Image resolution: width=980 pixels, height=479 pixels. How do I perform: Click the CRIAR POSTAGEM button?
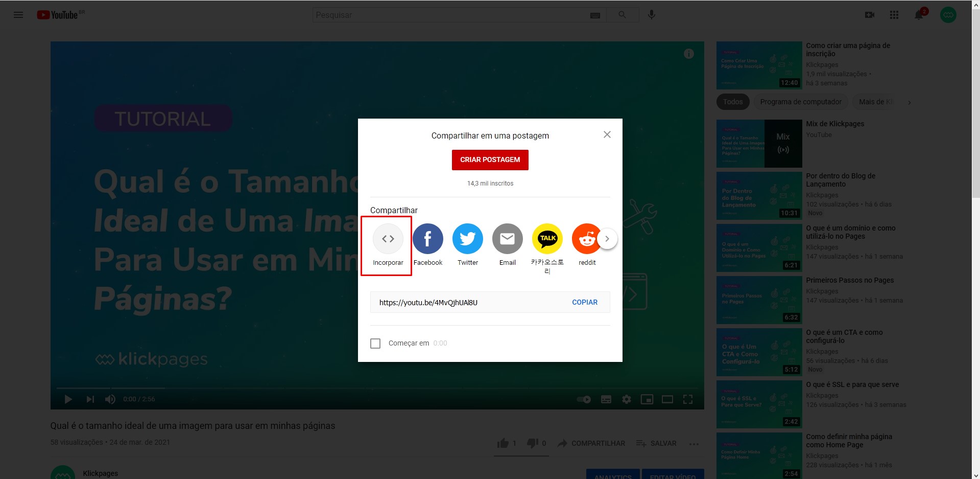[x=490, y=160]
